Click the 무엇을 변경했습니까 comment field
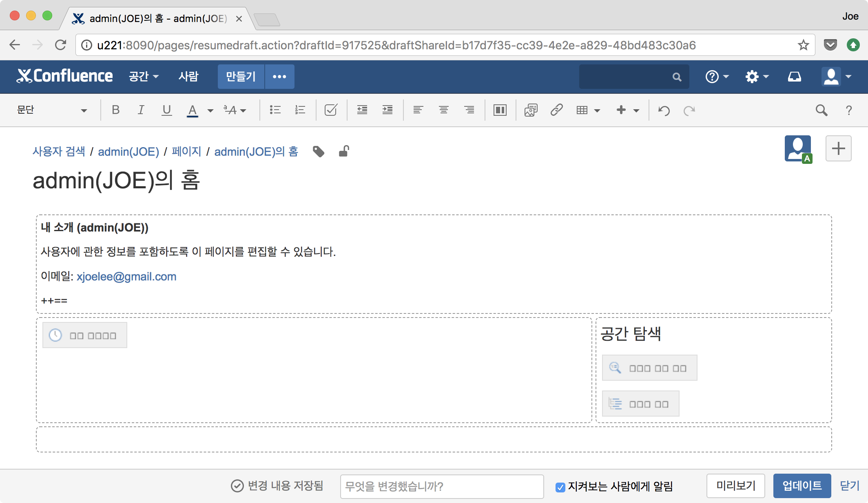This screenshot has width=868, height=503. coord(442,486)
